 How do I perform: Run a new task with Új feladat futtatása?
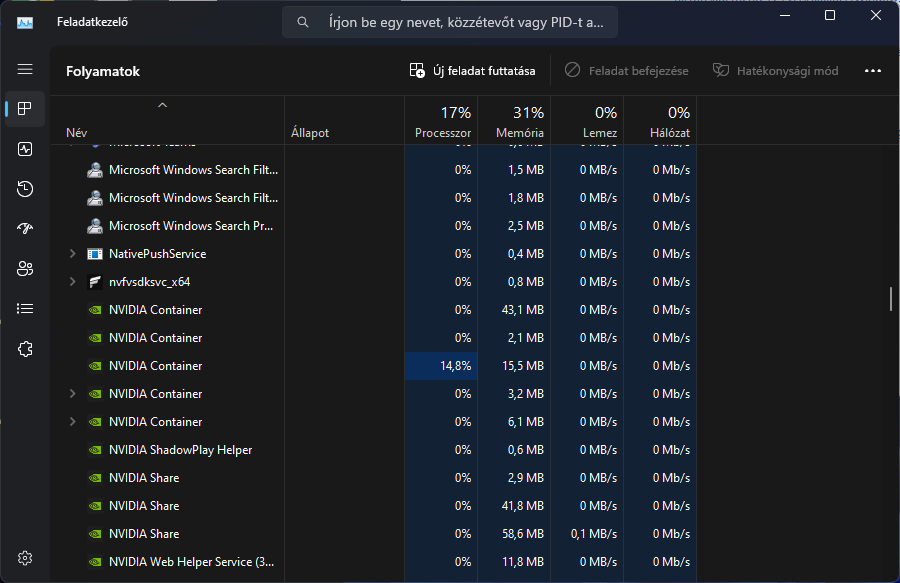click(472, 71)
